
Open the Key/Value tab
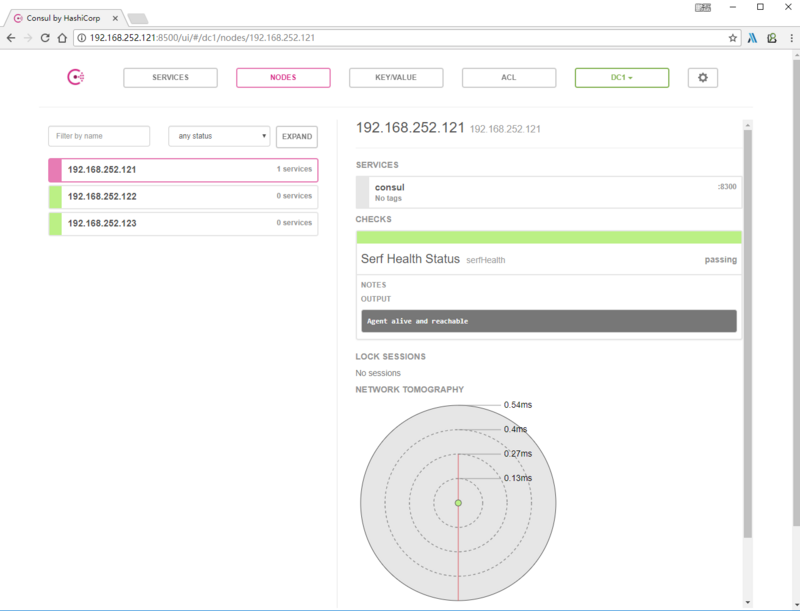395,78
